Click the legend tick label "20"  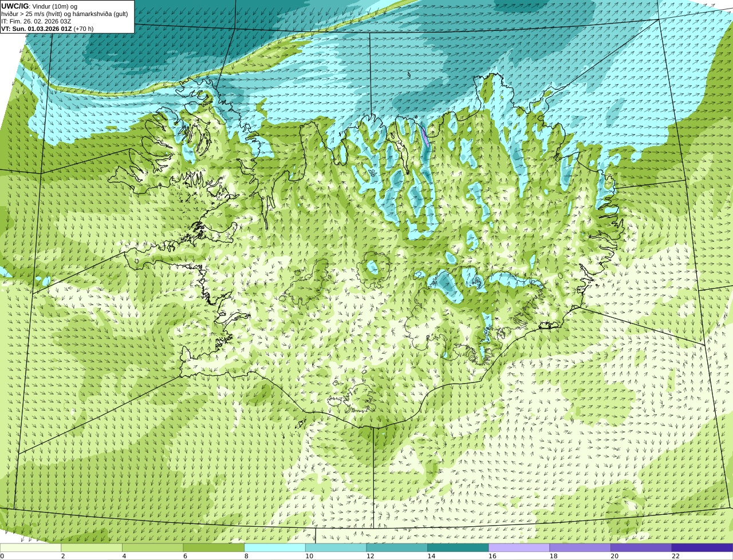[614, 556]
